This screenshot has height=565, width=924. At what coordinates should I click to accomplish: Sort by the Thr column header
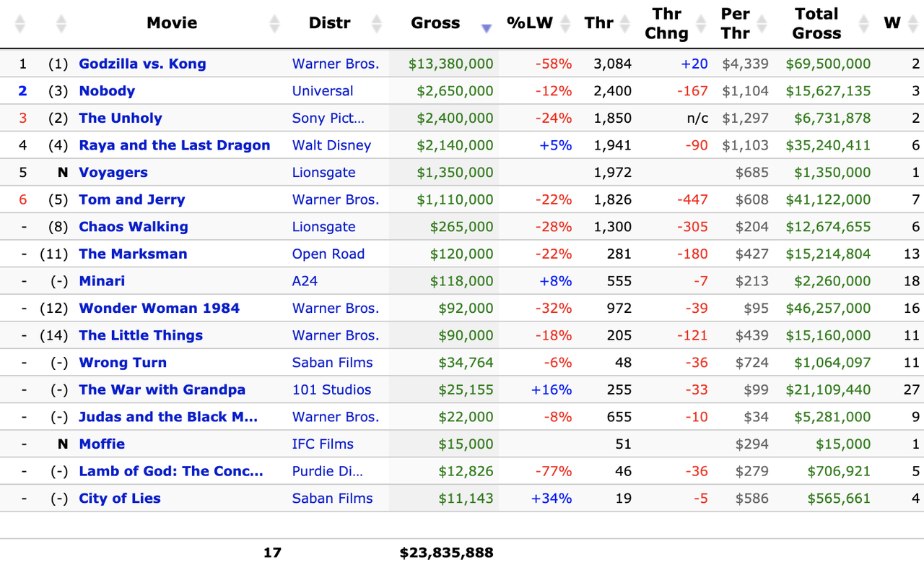coord(599,23)
